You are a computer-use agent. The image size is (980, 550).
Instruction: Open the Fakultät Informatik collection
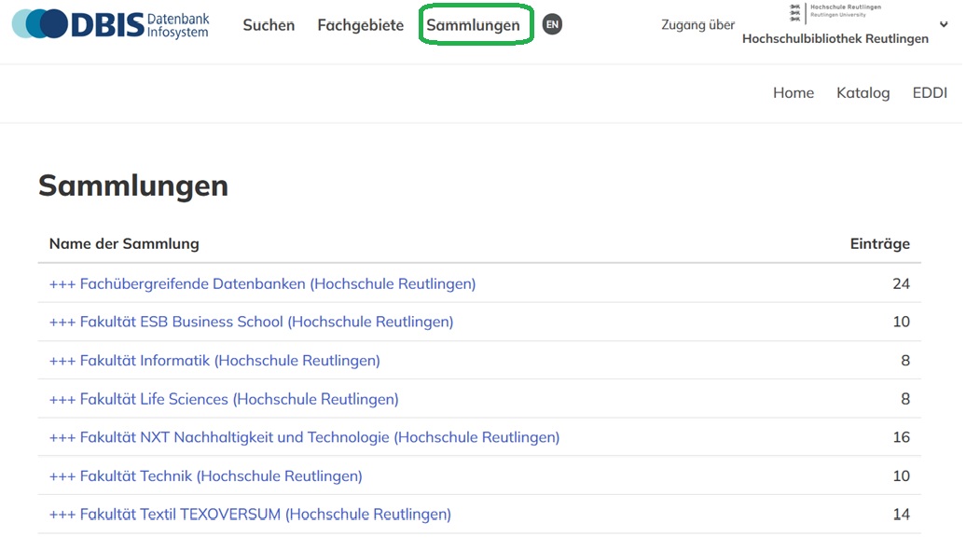(214, 361)
